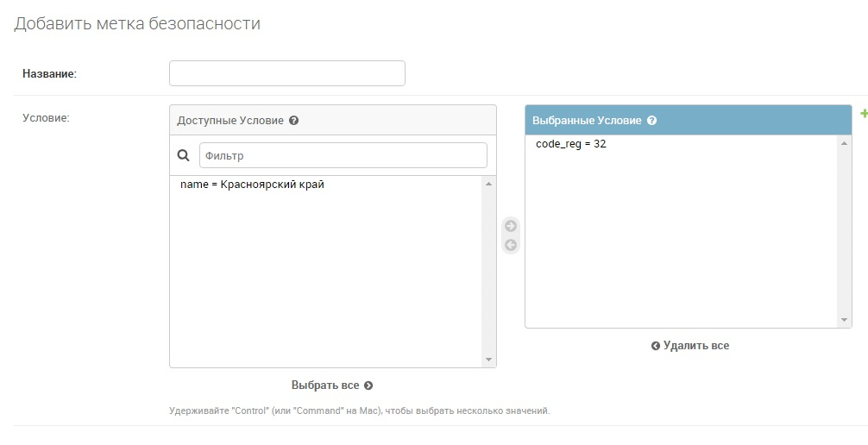Click the left arrow to remove selected condition
The width and height of the screenshot is (868, 445).
tap(511, 245)
